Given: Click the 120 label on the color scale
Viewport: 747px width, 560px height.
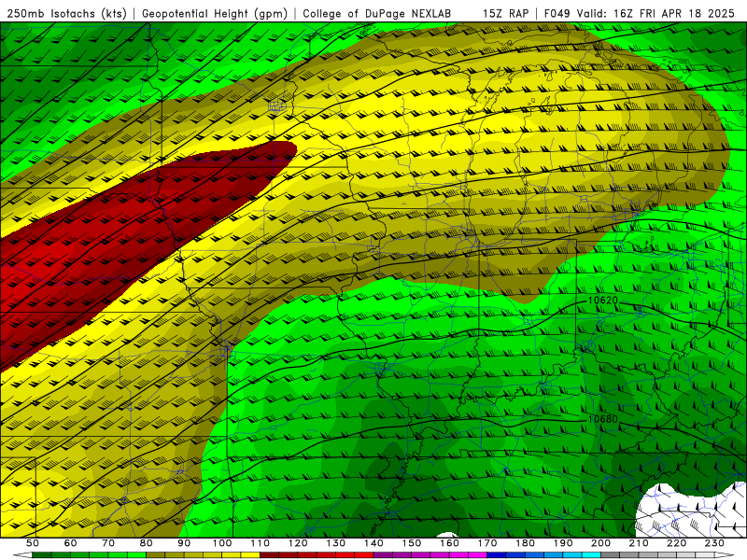Looking at the screenshot, I should (x=298, y=543).
